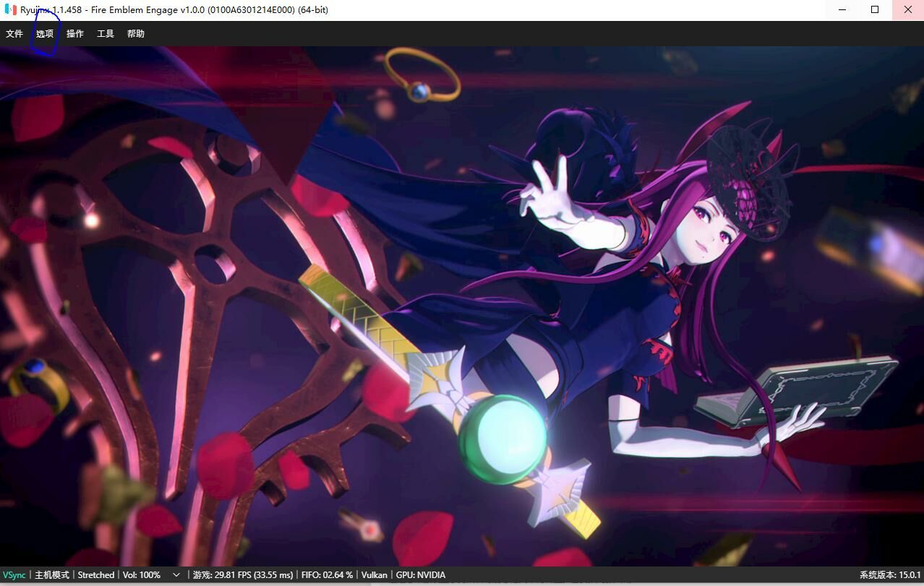Screen dimensions: 924x586
Task: Click the 游戏 FPS readout
Action: 243,575
